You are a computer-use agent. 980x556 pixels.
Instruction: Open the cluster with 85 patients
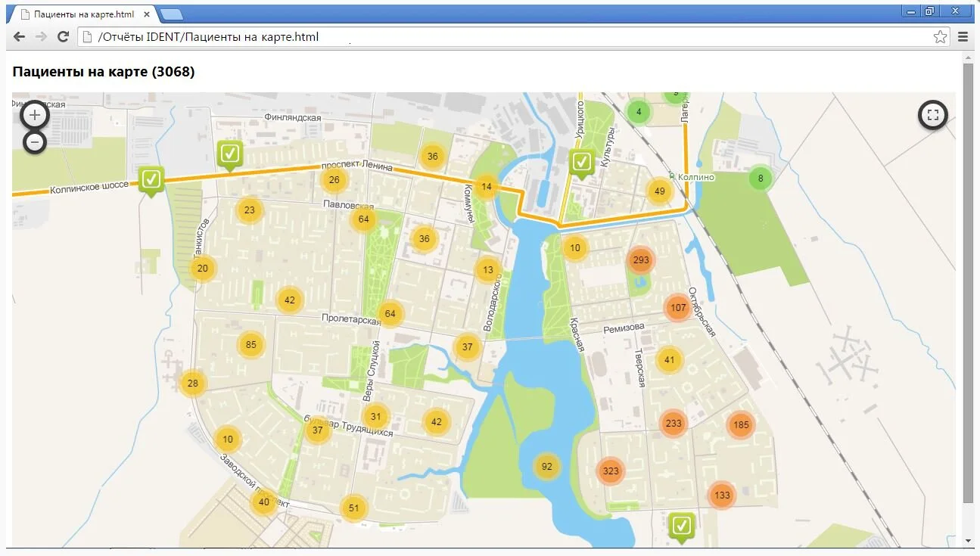click(251, 345)
